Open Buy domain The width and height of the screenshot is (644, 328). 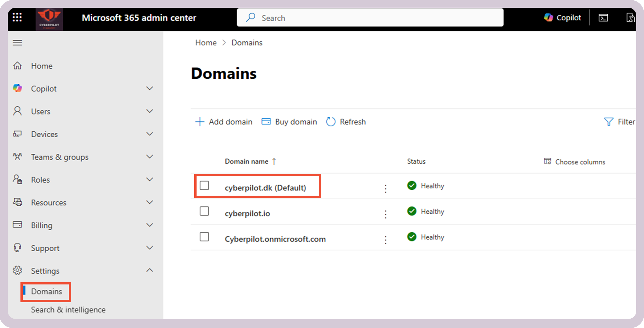click(x=289, y=122)
